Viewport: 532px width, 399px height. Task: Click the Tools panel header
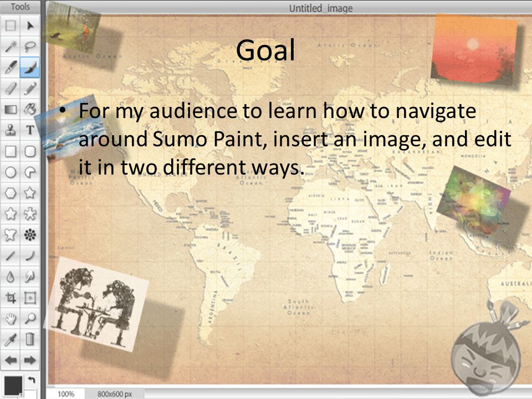pos(21,7)
